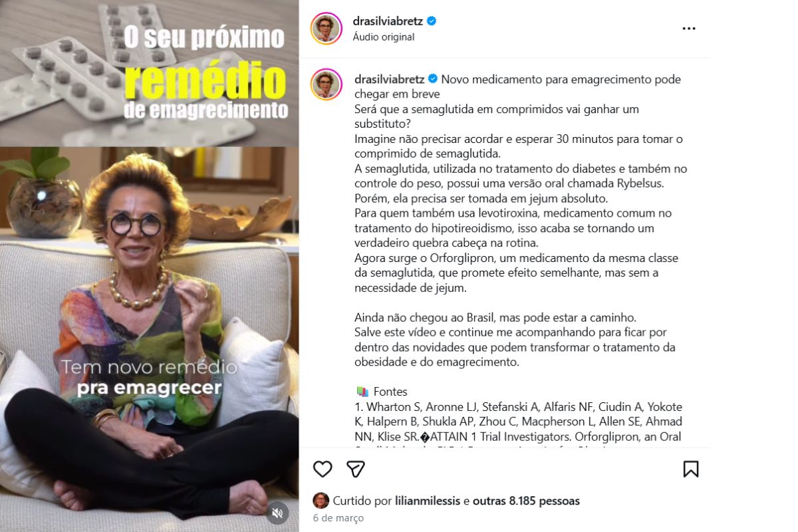Viewport: 798px width, 532px height.
Task: Open the drasilviabretz username in the caption
Action: (x=389, y=79)
